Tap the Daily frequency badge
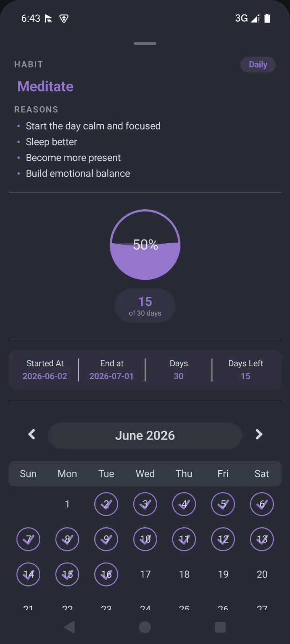This screenshot has height=644, width=290. coord(258,64)
